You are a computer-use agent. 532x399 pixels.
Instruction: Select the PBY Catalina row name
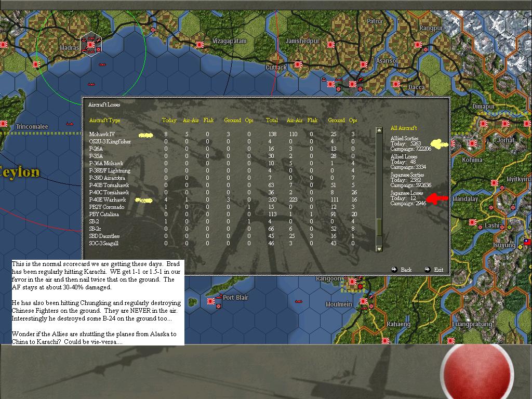pyautogui.click(x=104, y=214)
